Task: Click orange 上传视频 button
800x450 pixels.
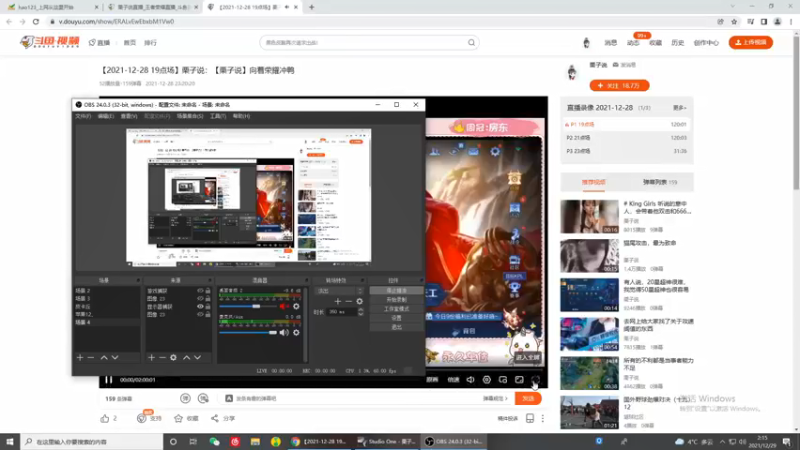Action: coord(751,43)
